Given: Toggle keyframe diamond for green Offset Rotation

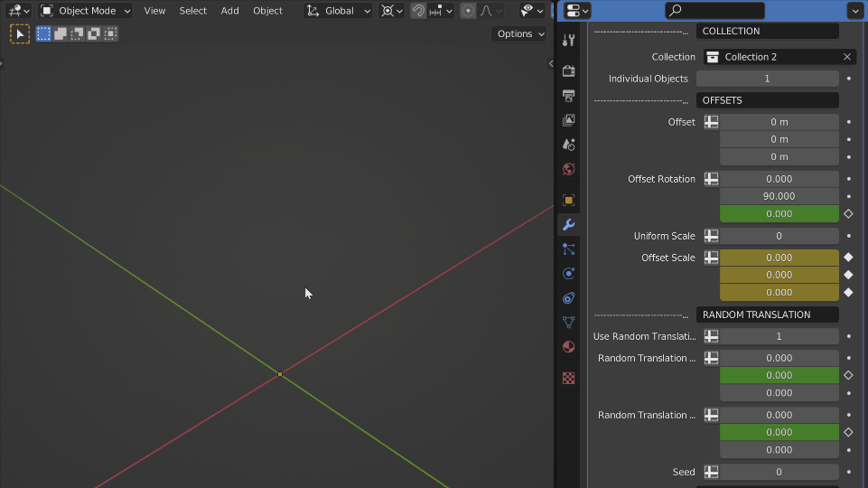Looking at the screenshot, I should tap(848, 214).
